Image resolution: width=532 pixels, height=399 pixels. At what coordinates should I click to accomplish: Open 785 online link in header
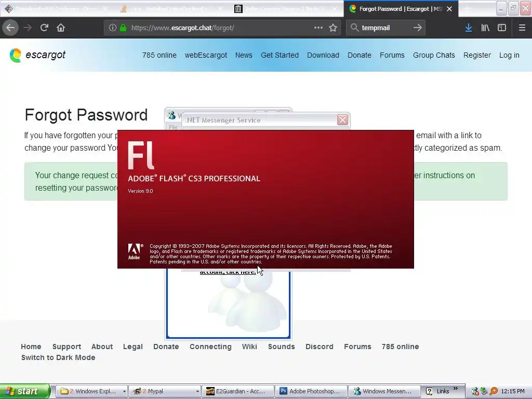click(x=159, y=55)
